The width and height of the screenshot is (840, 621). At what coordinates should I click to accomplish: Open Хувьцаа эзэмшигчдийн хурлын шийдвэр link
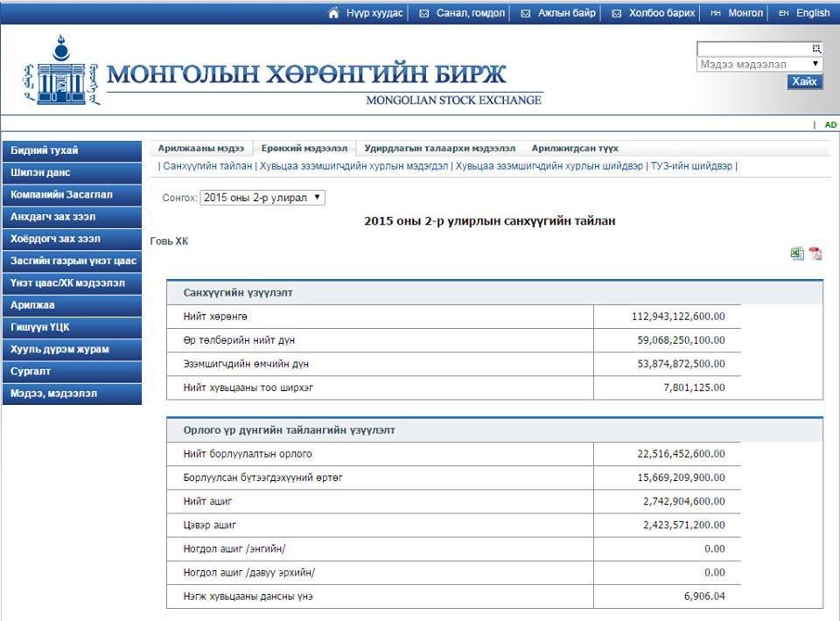pyautogui.click(x=549, y=166)
